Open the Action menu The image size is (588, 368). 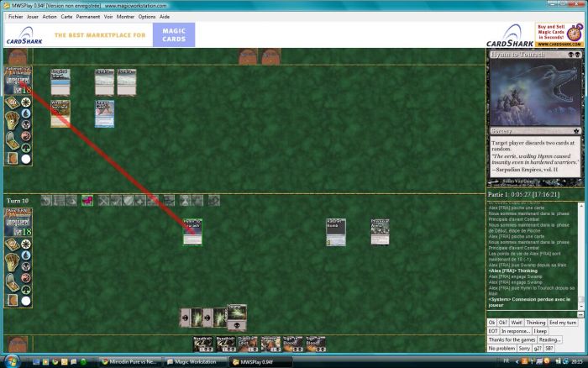click(x=50, y=17)
